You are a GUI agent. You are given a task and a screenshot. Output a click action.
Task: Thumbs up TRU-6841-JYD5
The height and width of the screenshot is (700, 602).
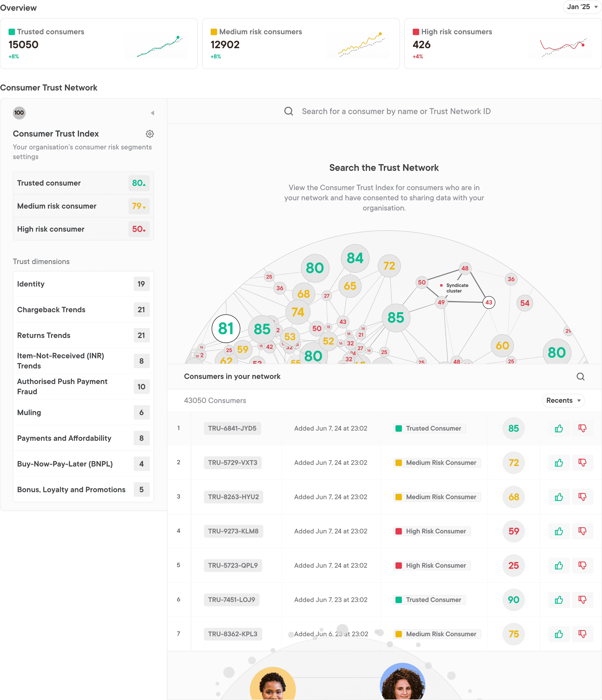[559, 428]
